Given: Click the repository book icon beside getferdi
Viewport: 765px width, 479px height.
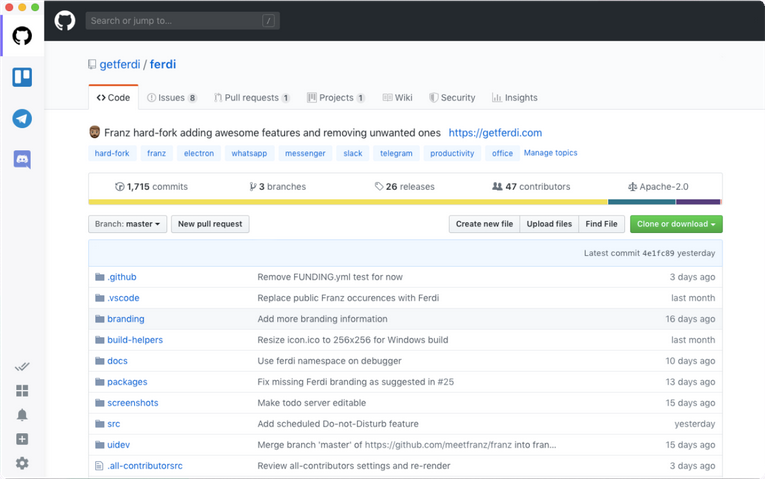Looking at the screenshot, I should click(x=92, y=64).
